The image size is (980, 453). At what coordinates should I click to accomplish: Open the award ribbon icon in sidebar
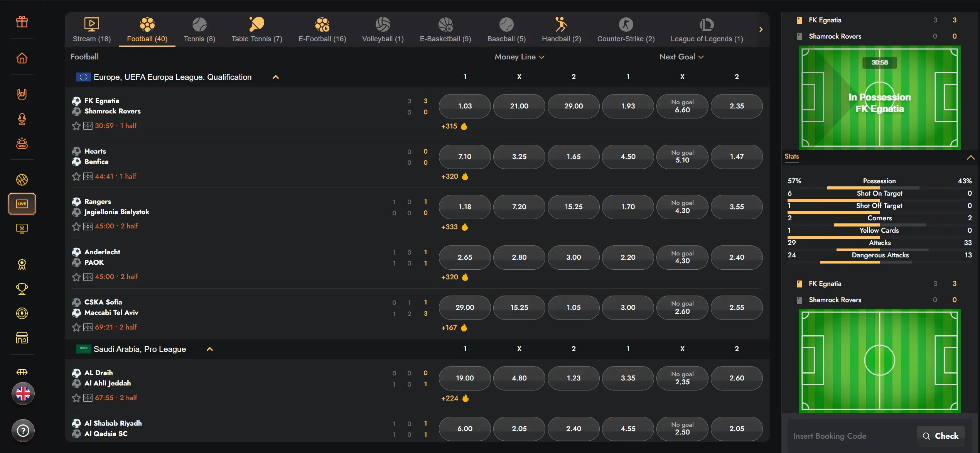point(22,265)
